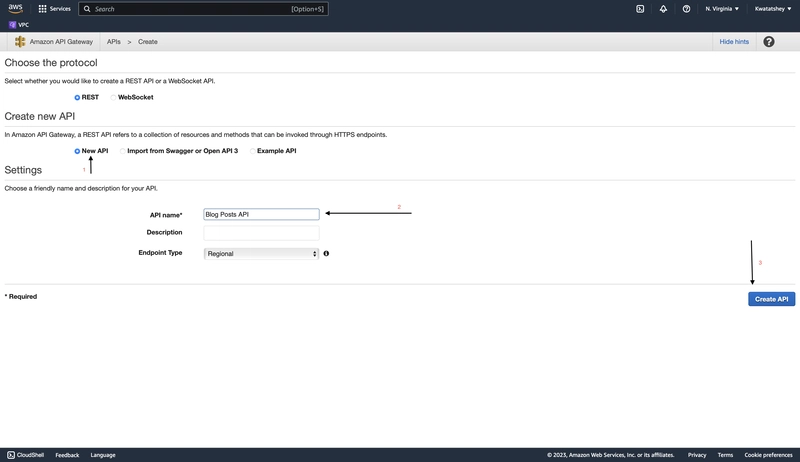Screen dimensions: 800x462
Task: Select the REST protocol radio button
Action: (77, 97)
